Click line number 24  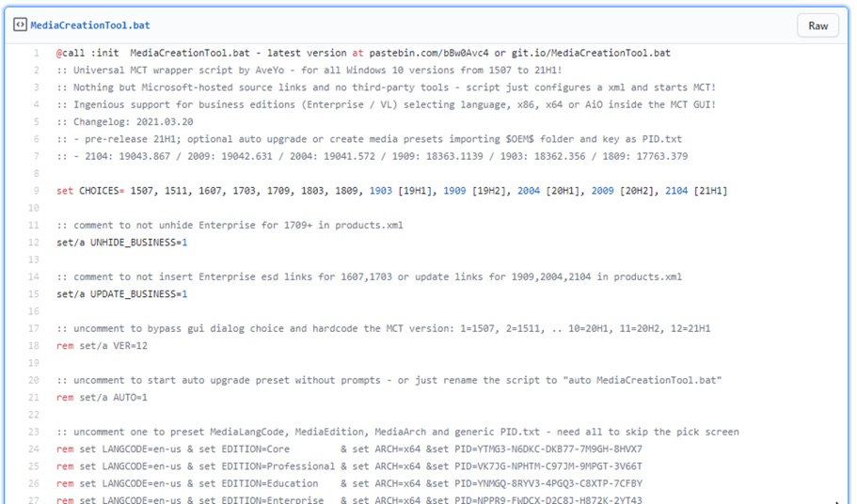pos(34,449)
